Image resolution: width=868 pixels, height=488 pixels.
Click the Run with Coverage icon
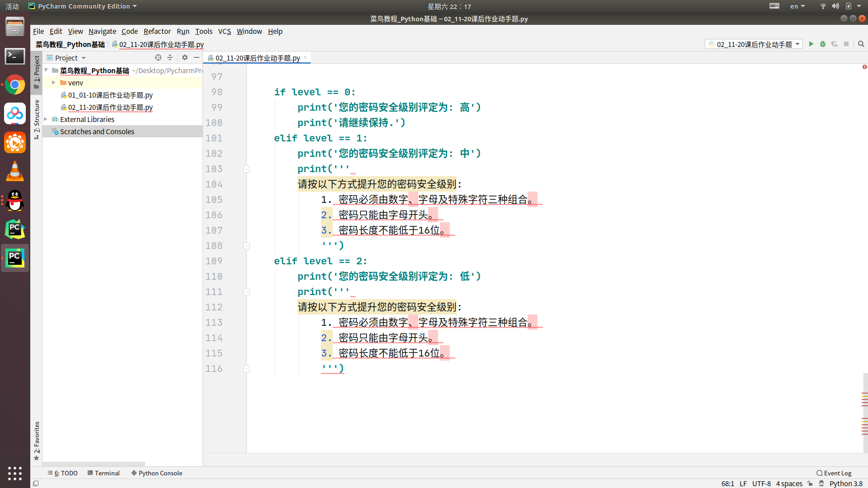coord(835,44)
